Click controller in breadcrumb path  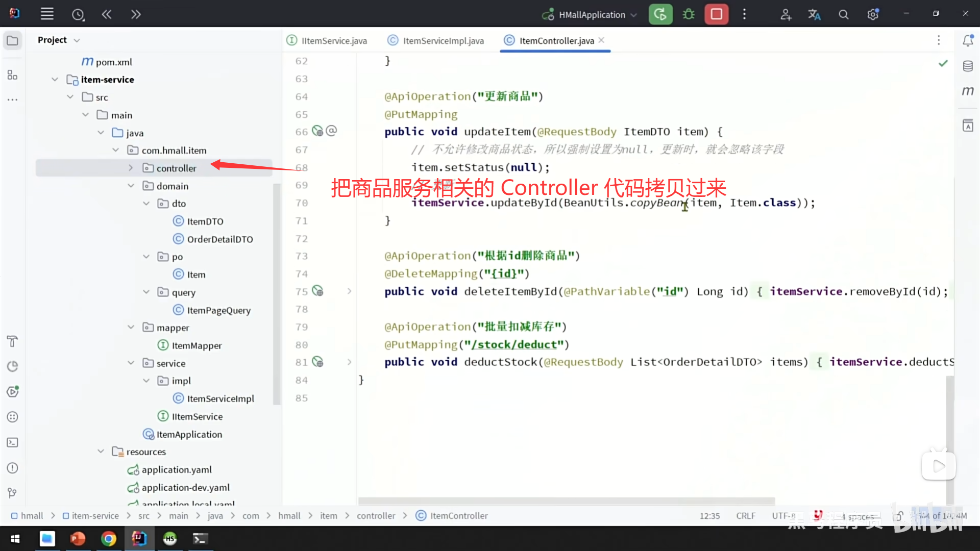click(x=376, y=516)
